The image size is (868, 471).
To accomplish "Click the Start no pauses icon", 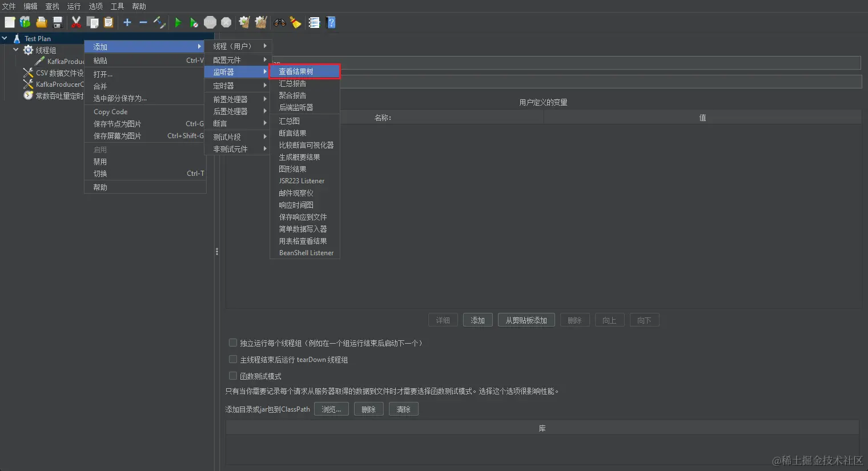I will 194,22.
